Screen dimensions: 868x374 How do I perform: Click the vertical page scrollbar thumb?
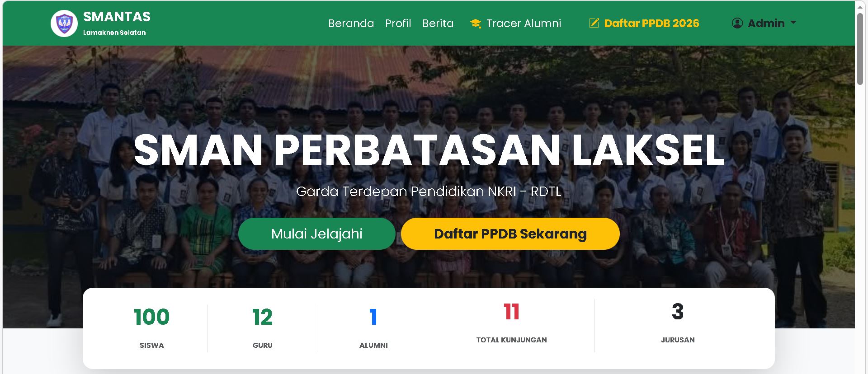860,48
